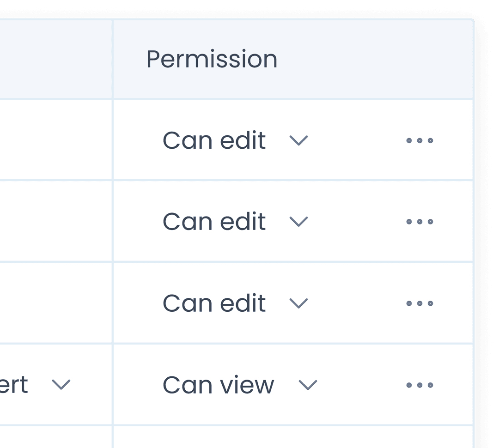Click the truncated 'ert' dropdown text

click(14, 385)
